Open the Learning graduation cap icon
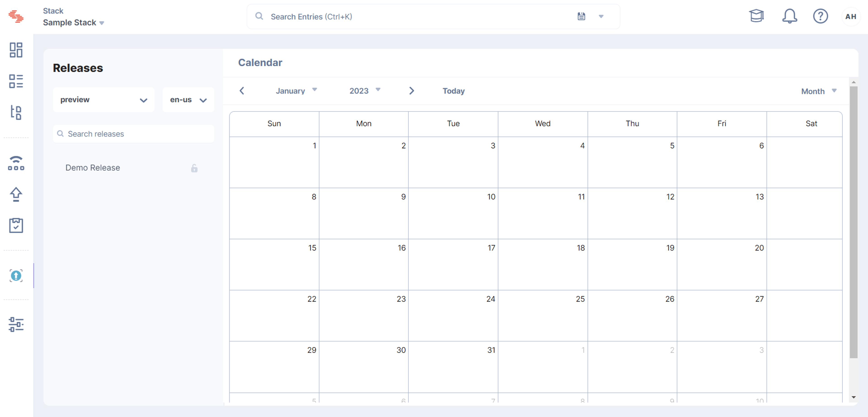 [757, 16]
